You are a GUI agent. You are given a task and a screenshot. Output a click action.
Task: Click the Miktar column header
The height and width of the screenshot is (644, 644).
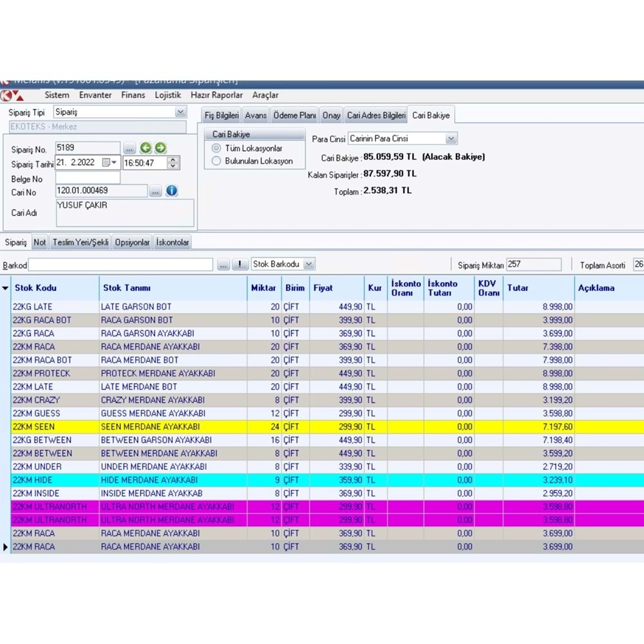click(x=264, y=289)
